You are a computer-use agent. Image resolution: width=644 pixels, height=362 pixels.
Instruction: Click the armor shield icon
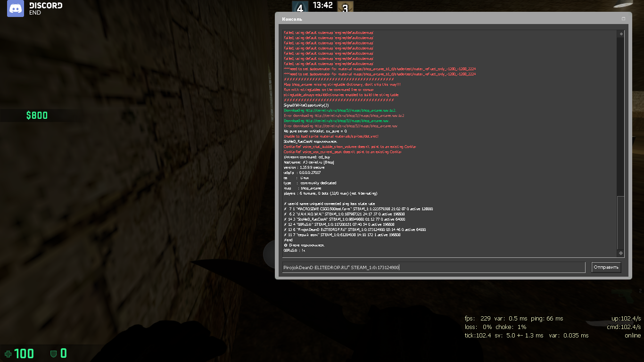point(54,354)
